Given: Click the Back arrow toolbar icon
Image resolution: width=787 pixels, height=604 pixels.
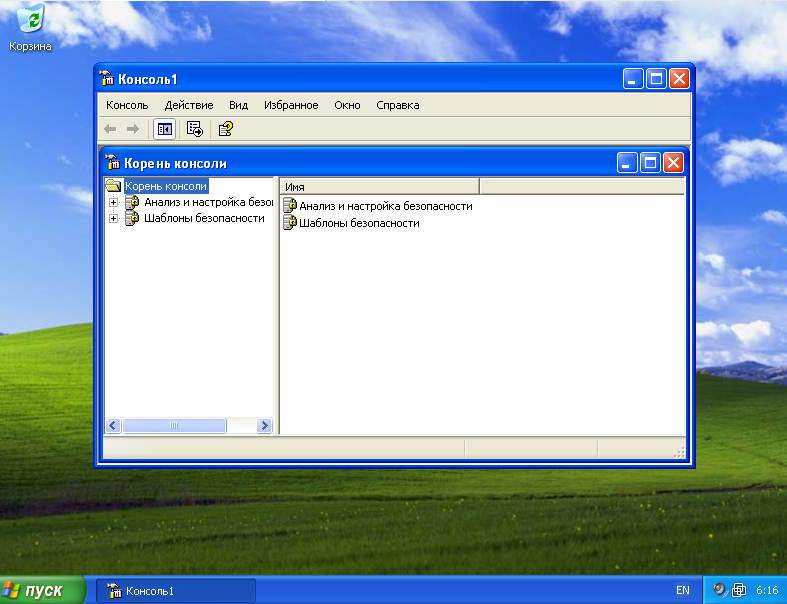Looking at the screenshot, I should (x=110, y=129).
